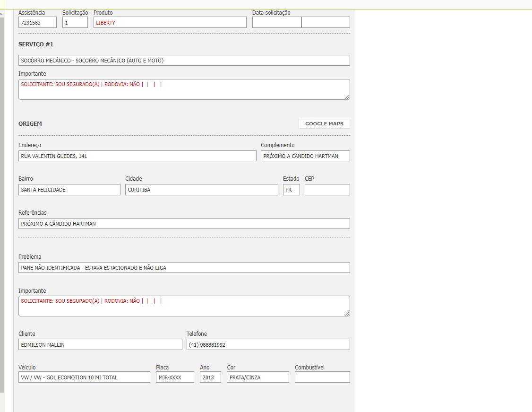This screenshot has height=412, width=532.
Task: Click the empty CEP field
Action: tap(327, 190)
